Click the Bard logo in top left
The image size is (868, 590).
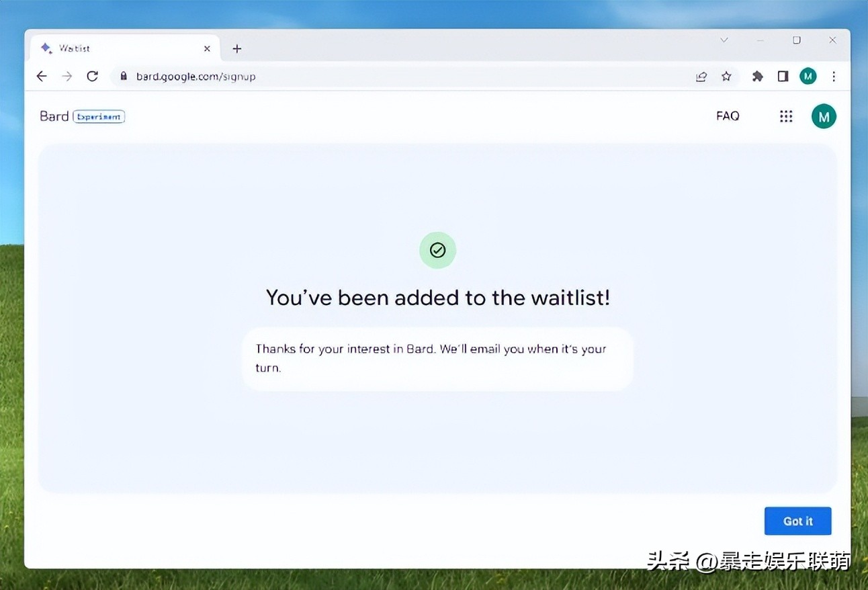[x=54, y=115]
